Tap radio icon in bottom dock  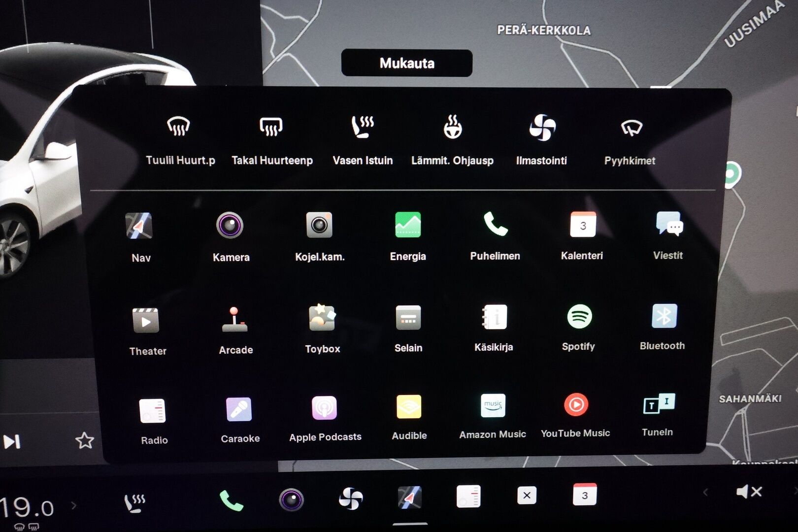click(x=468, y=496)
